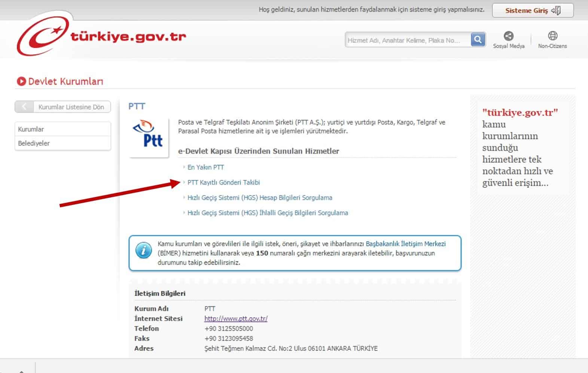Click the red Devlet Kurumları arrow icon
The image size is (588, 373).
click(x=21, y=81)
